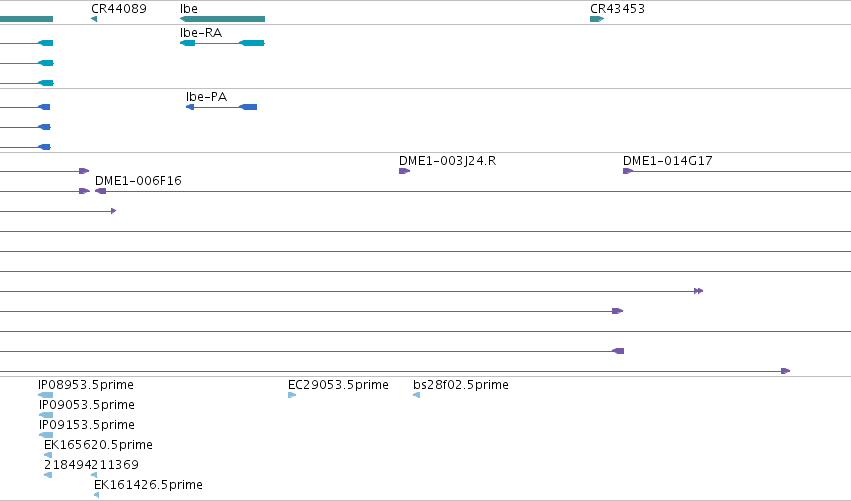Screen dimensions: 851x501
Task: Click the lbe-RA transcript feature
Action: coord(222,43)
